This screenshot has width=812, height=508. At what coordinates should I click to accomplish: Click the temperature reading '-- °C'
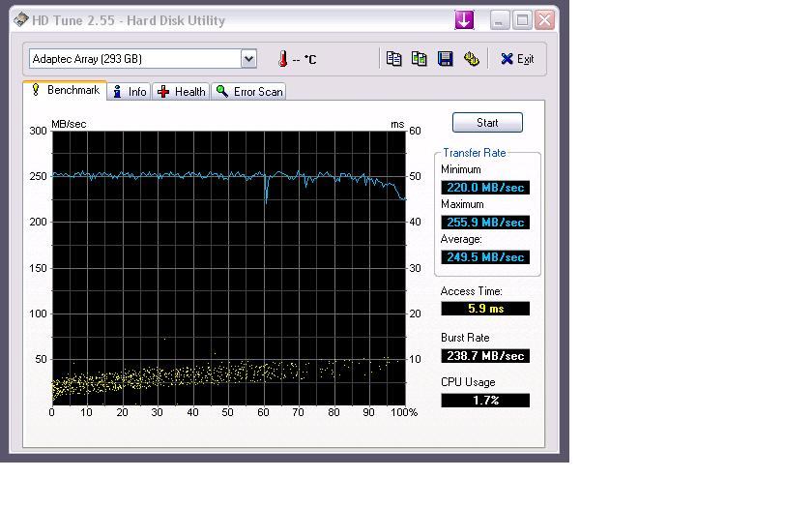304,60
